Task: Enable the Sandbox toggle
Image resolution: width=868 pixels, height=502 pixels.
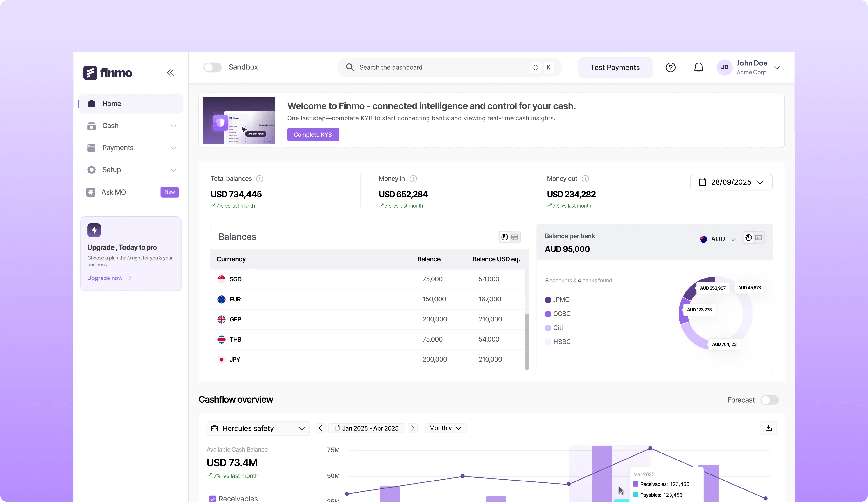Action: (x=212, y=67)
